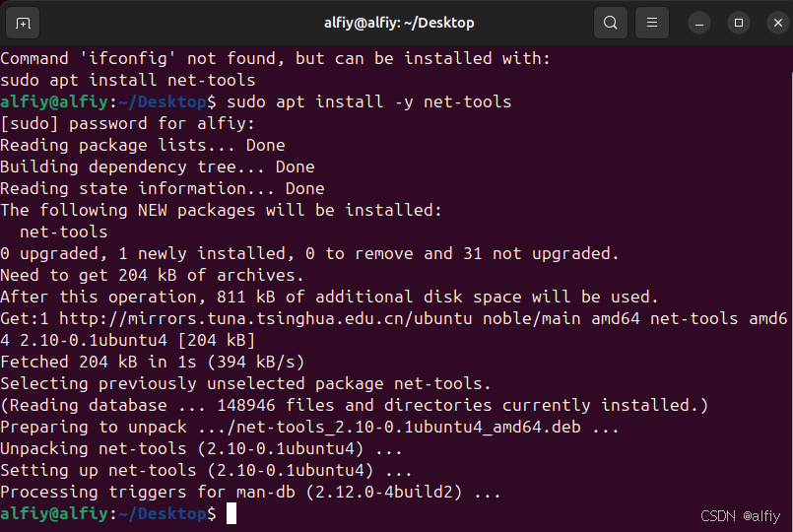Screen dimensions: 793x532
Task: Click the mirrors.tuna.tsinghua.edu.cn URL
Action: [266, 319]
